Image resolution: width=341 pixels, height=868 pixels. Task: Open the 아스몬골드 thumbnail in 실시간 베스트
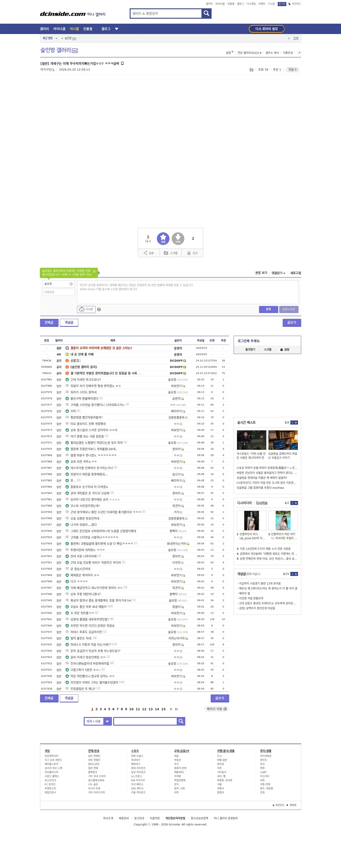tap(251, 440)
